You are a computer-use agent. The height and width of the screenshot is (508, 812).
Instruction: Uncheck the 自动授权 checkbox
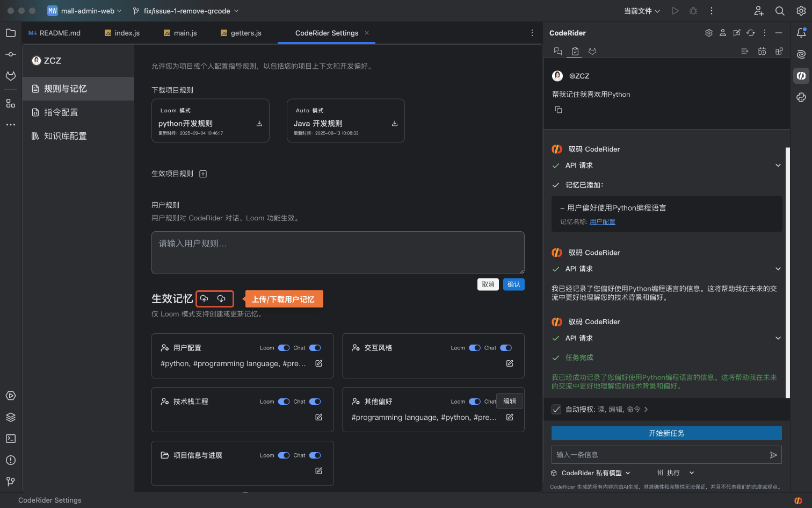tap(556, 409)
